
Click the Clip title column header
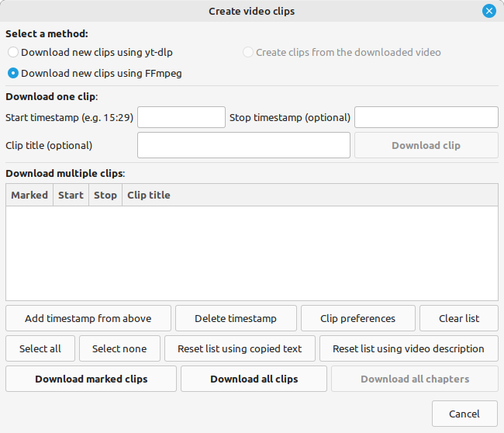149,195
